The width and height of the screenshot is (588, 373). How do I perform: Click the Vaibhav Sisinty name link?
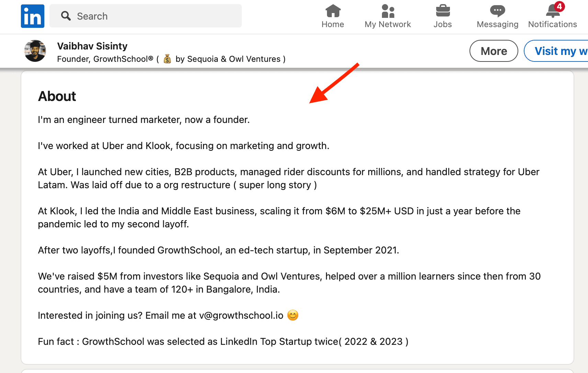click(92, 46)
